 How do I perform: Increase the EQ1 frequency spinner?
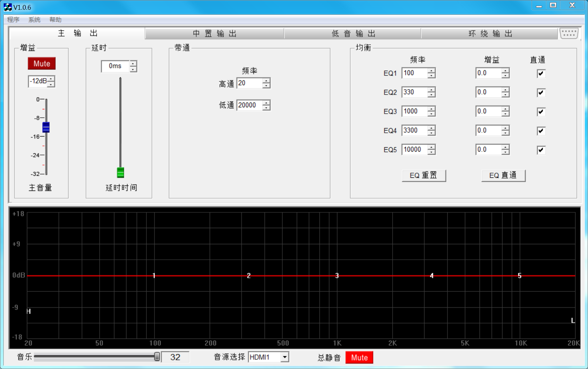tap(431, 70)
